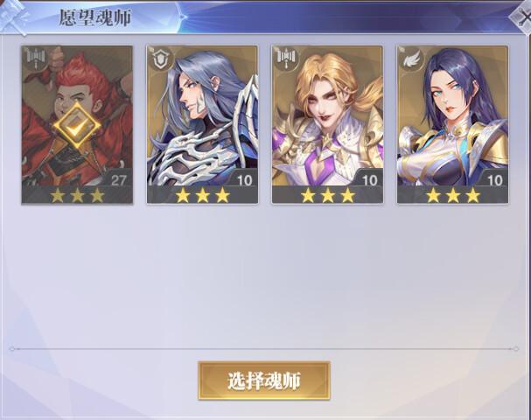The height and width of the screenshot is (420, 531).
Task: Select the blonde purple-armored soul master card
Action: point(327,124)
